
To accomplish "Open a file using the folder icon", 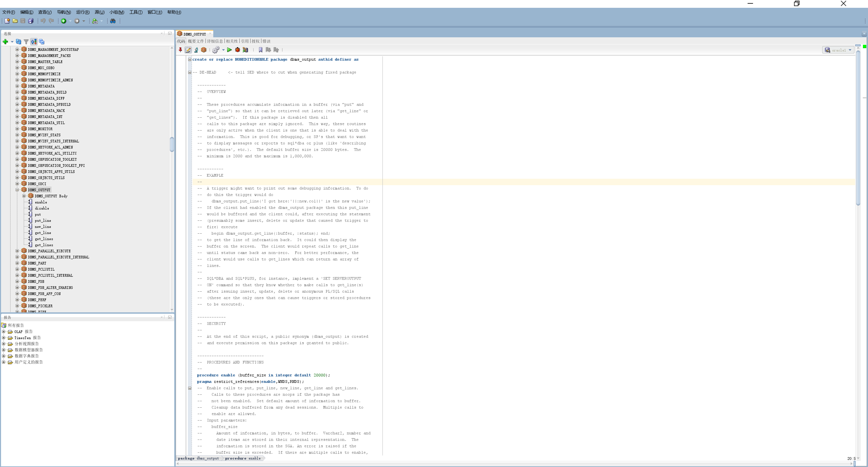I will click(15, 21).
